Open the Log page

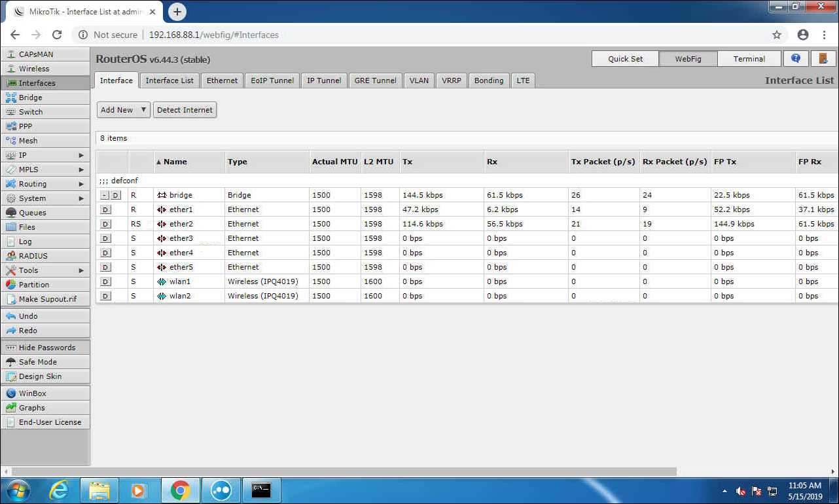click(x=45, y=242)
